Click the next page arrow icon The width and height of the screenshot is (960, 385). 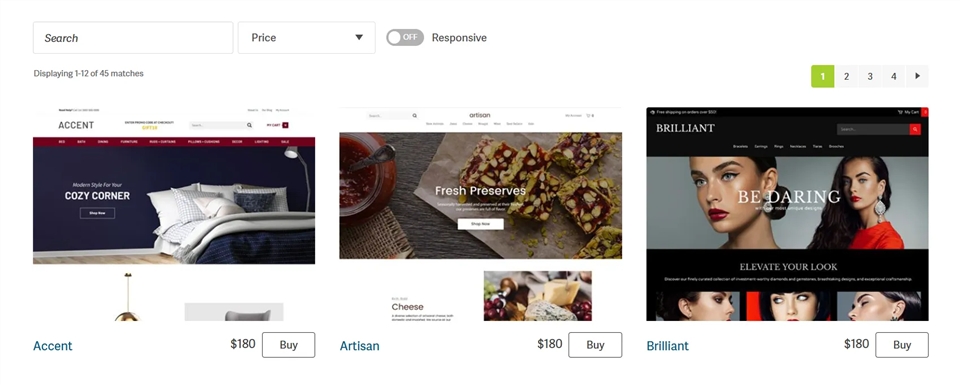pyautogui.click(x=917, y=76)
